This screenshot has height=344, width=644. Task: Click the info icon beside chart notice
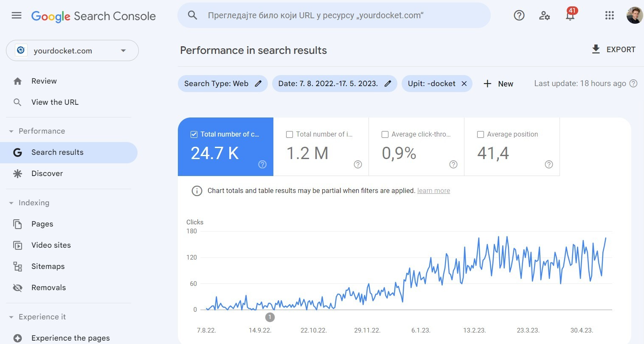197,191
